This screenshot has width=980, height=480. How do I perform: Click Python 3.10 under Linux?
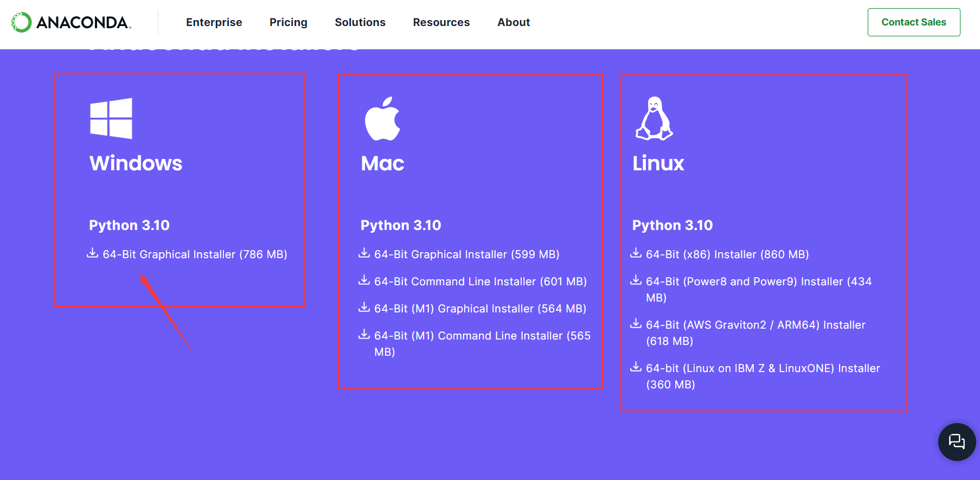coord(672,225)
